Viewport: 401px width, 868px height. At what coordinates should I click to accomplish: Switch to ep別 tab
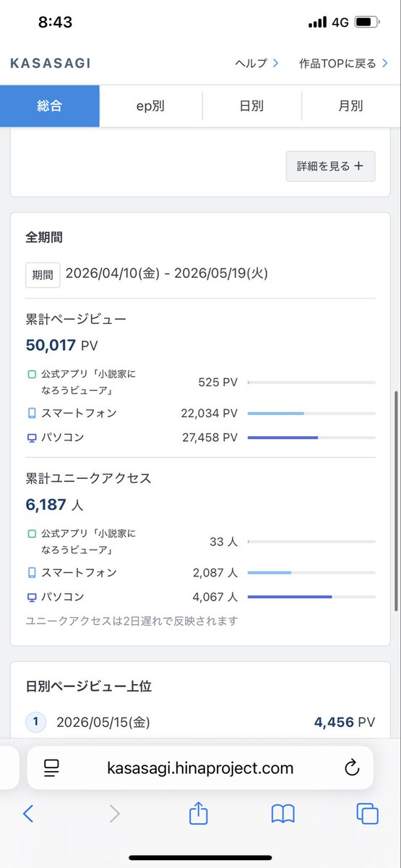point(151,106)
